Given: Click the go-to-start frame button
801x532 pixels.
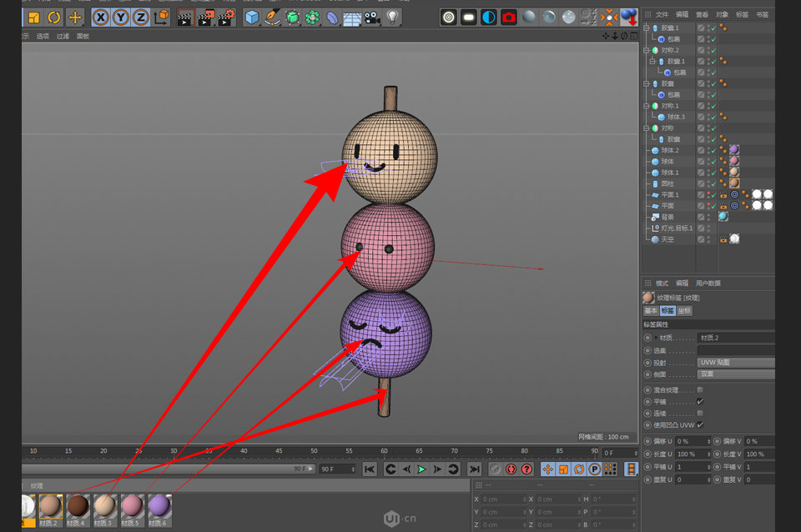Looking at the screenshot, I should pyautogui.click(x=370, y=469).
